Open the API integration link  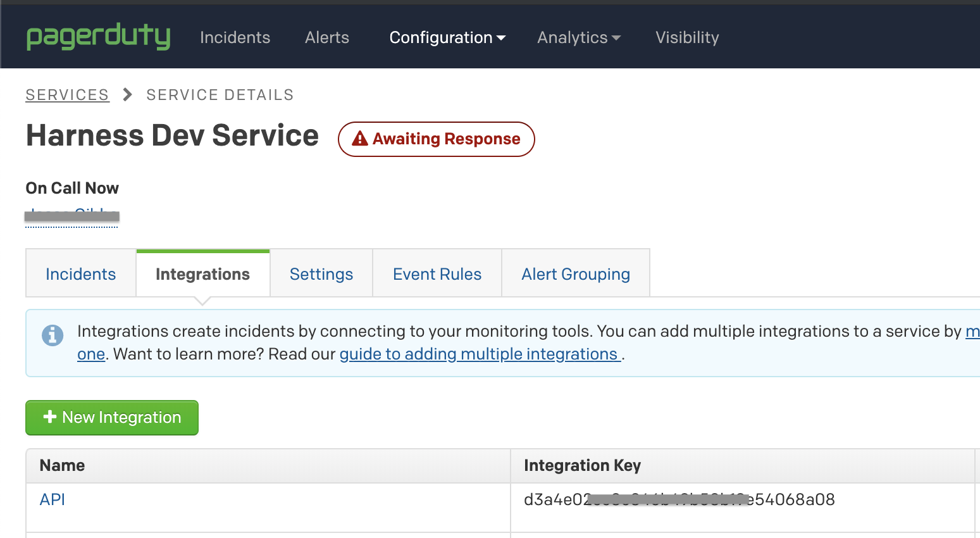pos(53,499)
